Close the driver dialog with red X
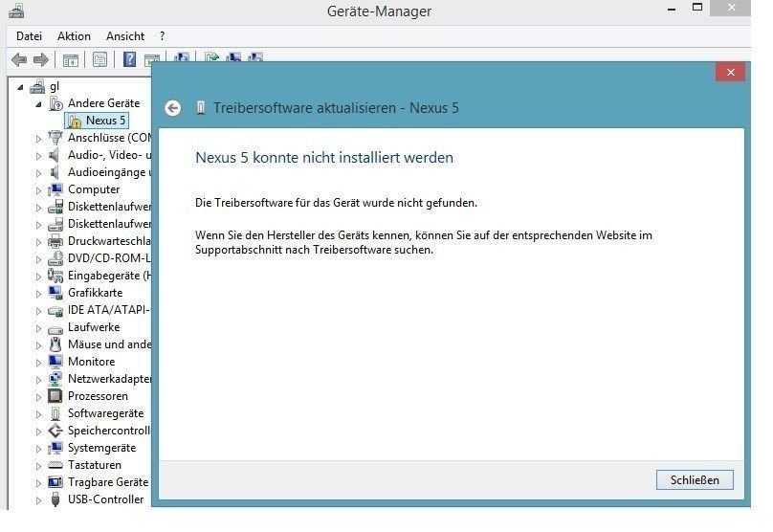 730,73
